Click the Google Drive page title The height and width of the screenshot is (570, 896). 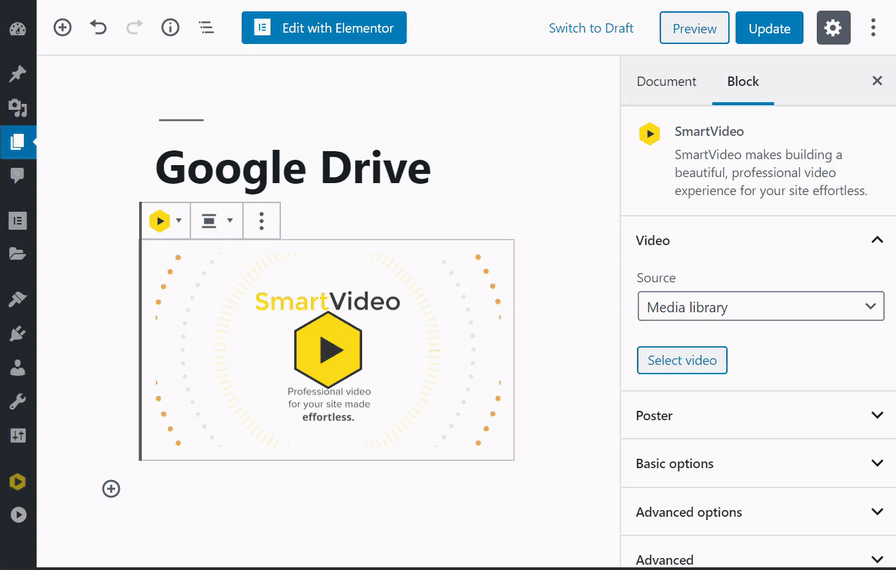[x=293, y=168]
